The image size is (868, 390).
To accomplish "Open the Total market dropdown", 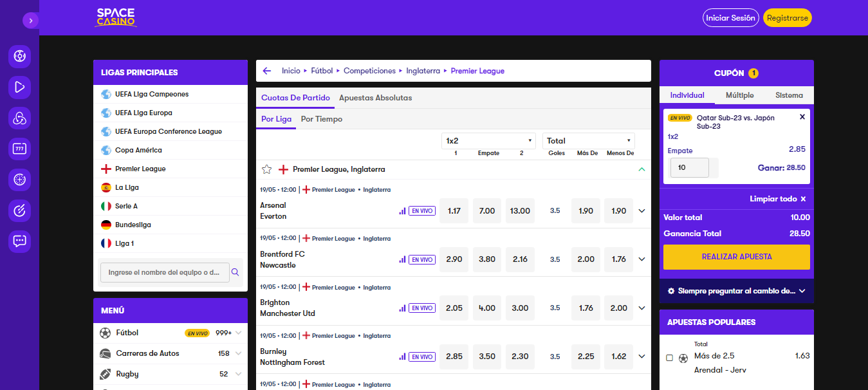I will click(589, 140).
